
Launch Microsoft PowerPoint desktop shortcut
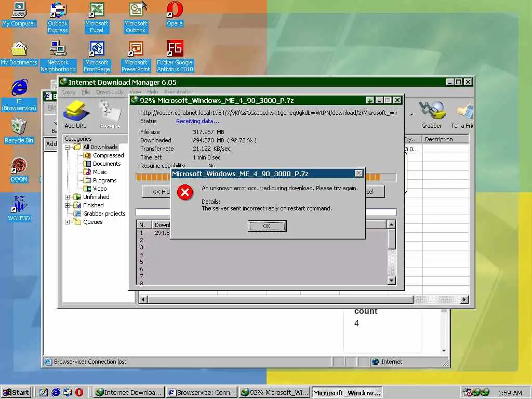pyautogui.click(x=136, y=57)
